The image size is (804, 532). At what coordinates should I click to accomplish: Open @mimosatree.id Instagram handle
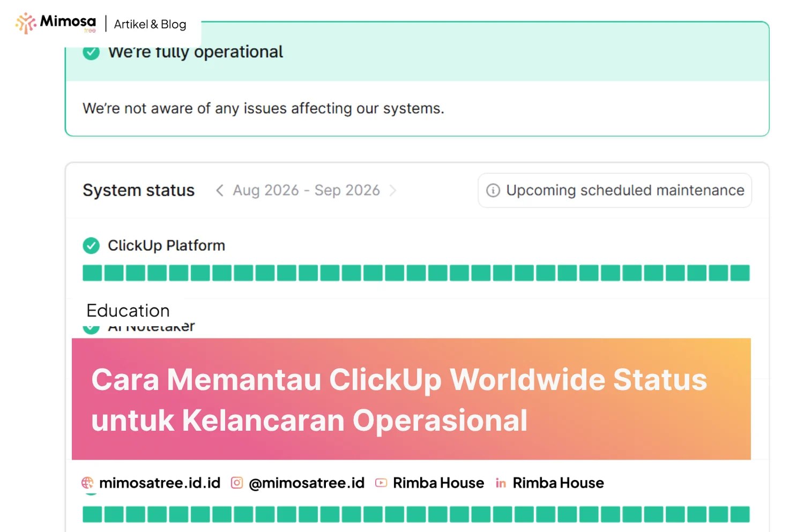pyautogui.click(x=307, y=483)
